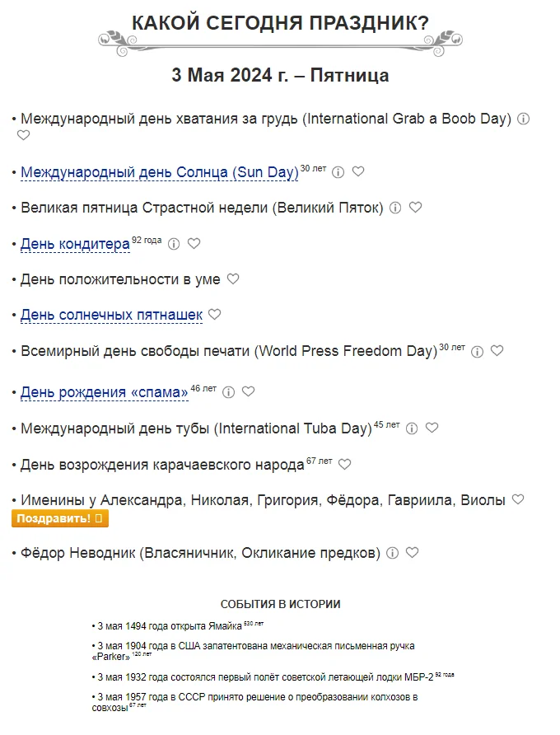Click info icon next to Grab a Boob Day
The width and height of the screenshot is (560, 735).
pos(523,119)
